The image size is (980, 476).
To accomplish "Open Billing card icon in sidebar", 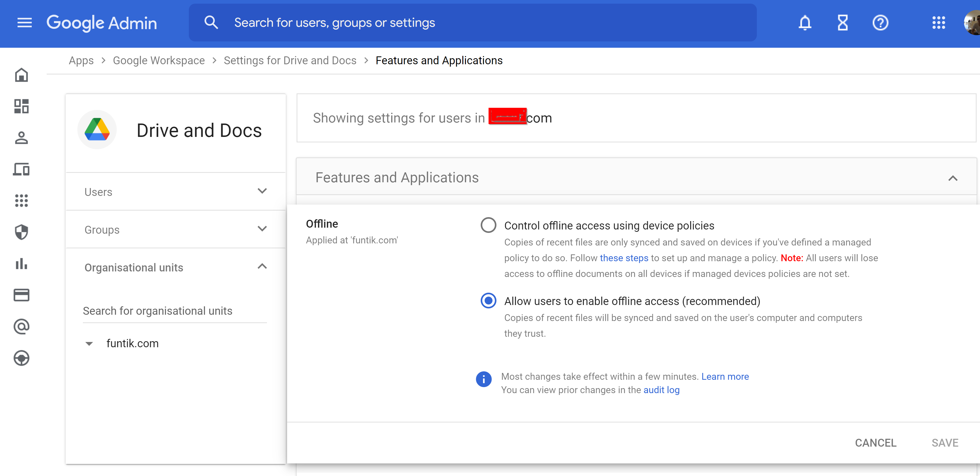I will click(22, 295).
